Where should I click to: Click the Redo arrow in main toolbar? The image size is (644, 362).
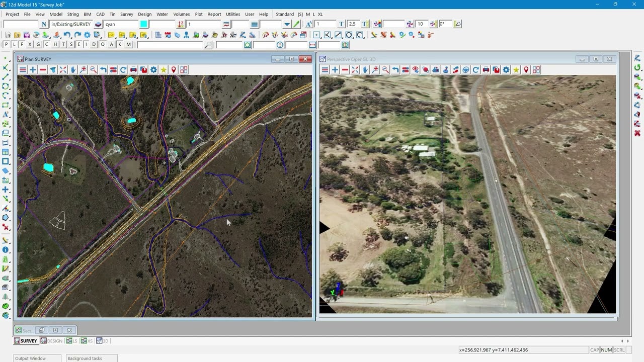[77, 35]
